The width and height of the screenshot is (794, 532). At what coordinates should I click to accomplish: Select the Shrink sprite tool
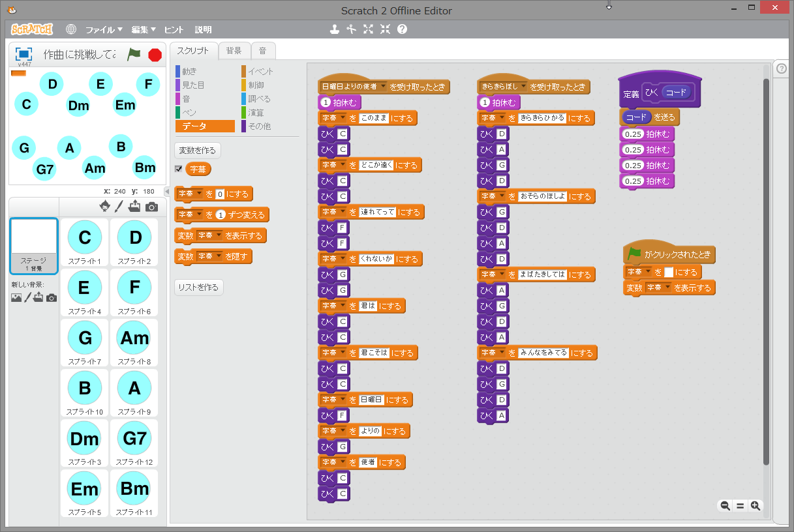[386, 29]
